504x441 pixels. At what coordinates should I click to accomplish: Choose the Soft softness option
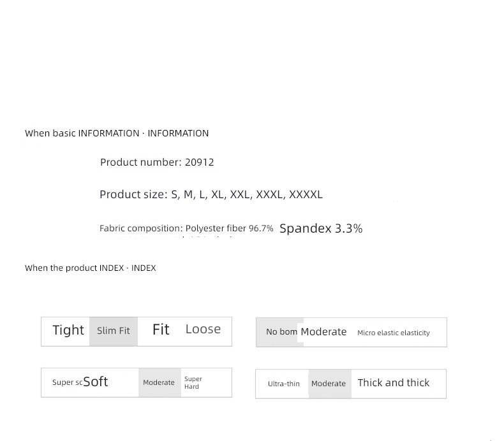click(96, 382)
